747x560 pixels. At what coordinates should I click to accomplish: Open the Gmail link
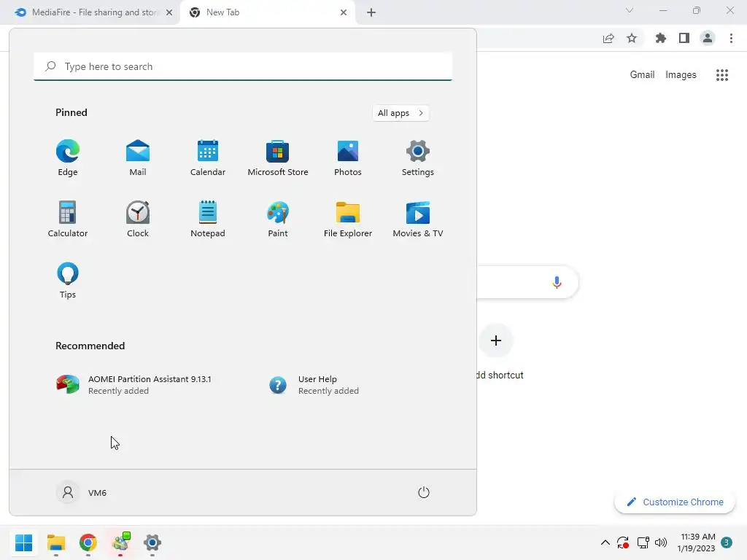tap(642, 75)
